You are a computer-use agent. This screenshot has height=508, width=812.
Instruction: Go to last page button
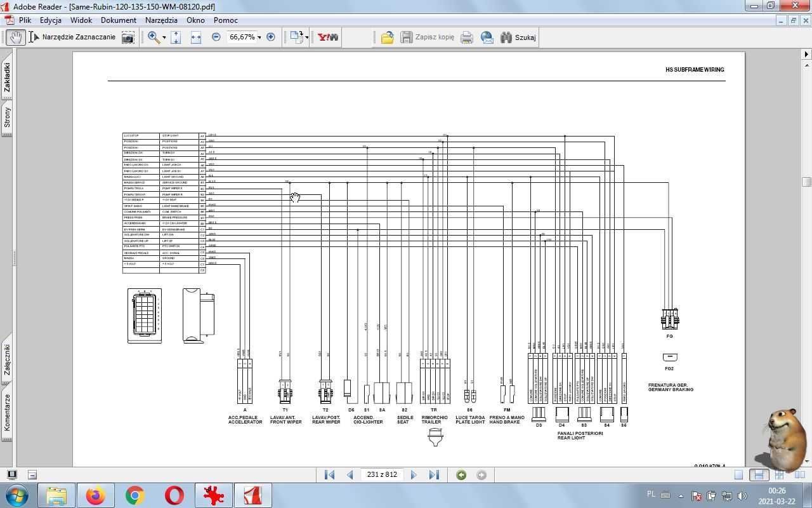click(x=434, y=475)
